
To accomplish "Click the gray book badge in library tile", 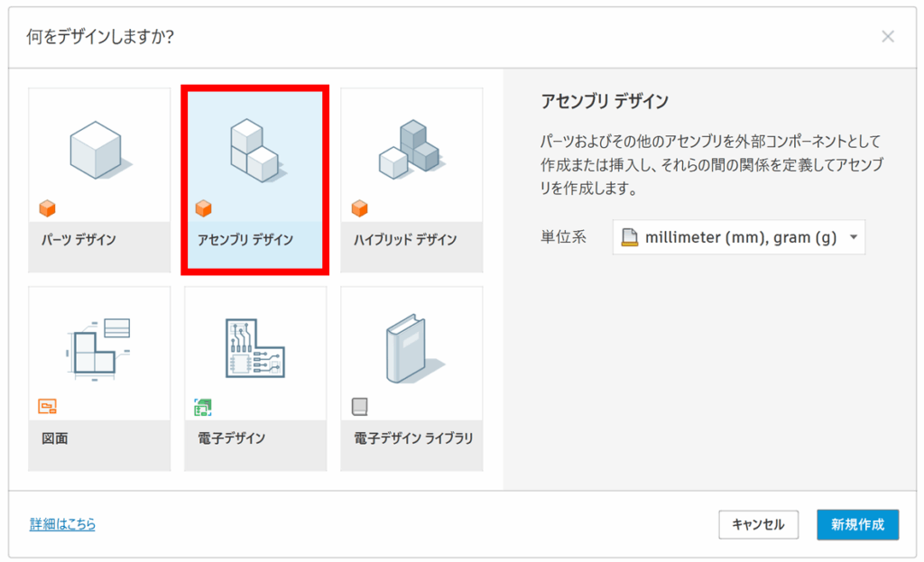I will click(359, 408).
